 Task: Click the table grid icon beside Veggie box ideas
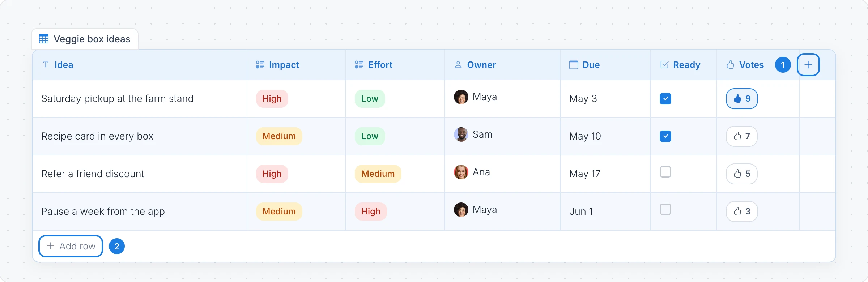point(44,39)
